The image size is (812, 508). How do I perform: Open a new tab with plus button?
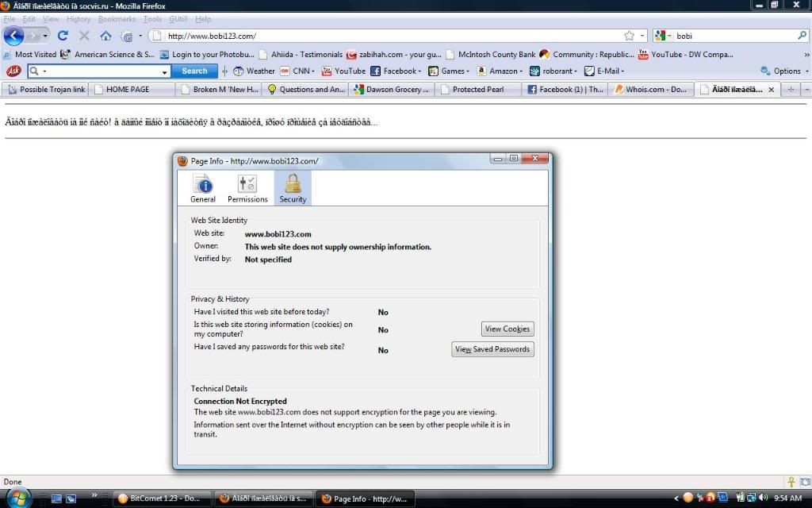[x=791, y=90]
